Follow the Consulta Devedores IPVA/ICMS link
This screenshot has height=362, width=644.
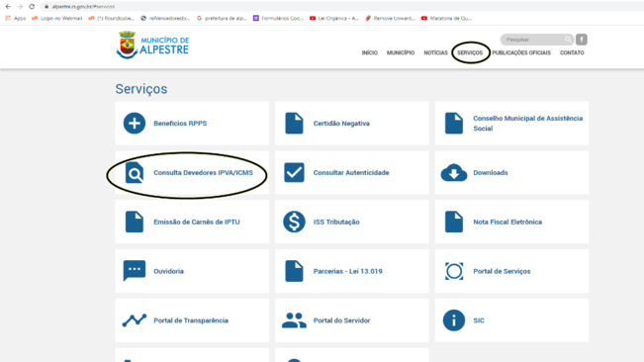coord(204,172)
